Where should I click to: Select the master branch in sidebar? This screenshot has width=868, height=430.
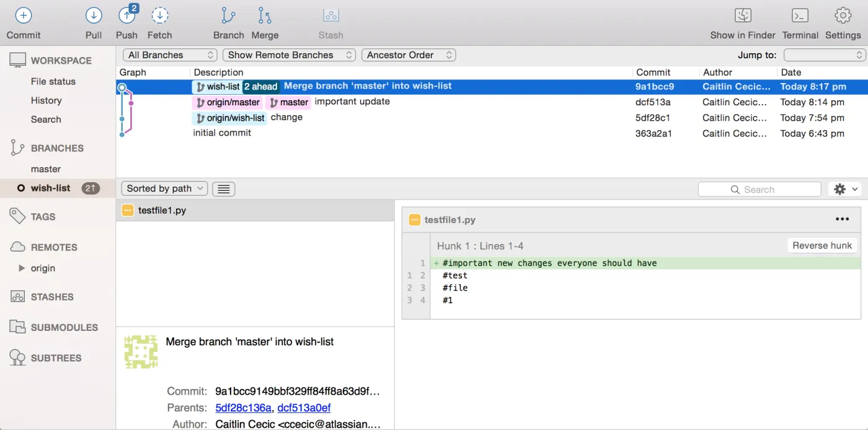46,169
